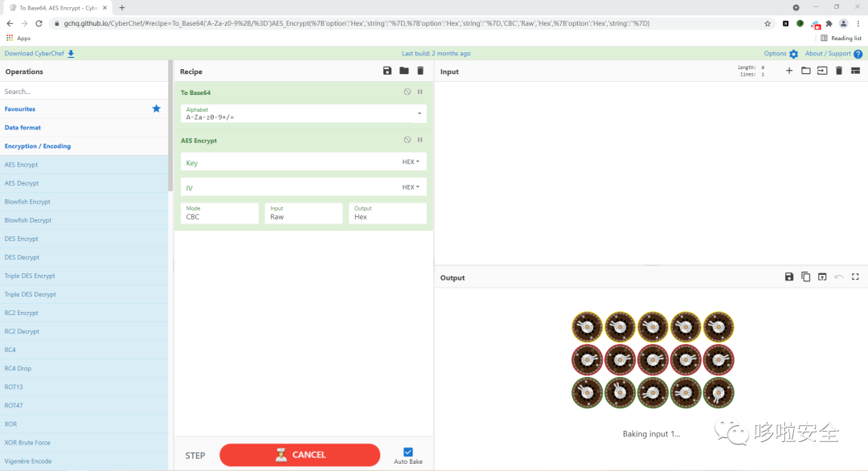Screen dimensions: 868x471
Task: Clear input and output with trash icon
Action: (x=839, y=71)
